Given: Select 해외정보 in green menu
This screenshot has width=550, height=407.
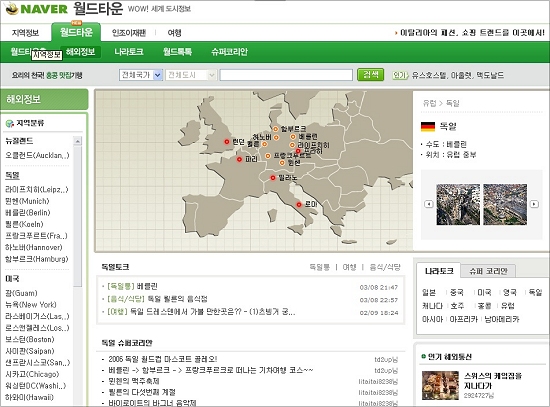Looking at the screenshot, I should point(80,52).
